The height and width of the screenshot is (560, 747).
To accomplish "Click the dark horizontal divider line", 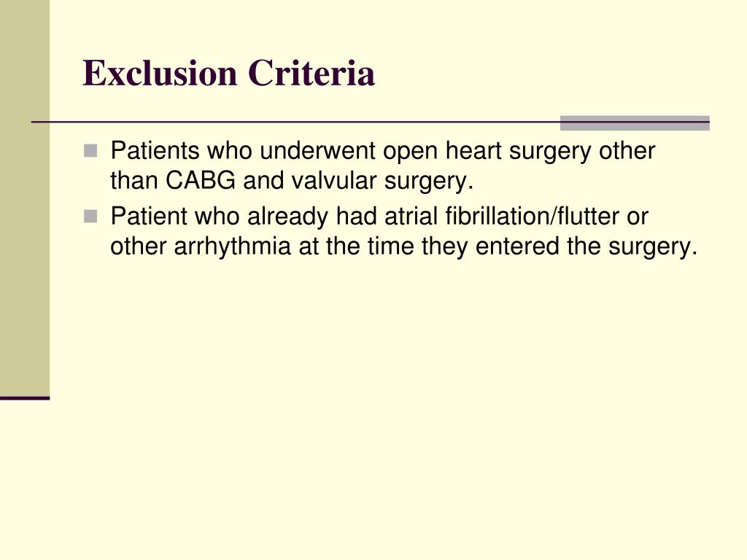I will (x=295, y=122).
